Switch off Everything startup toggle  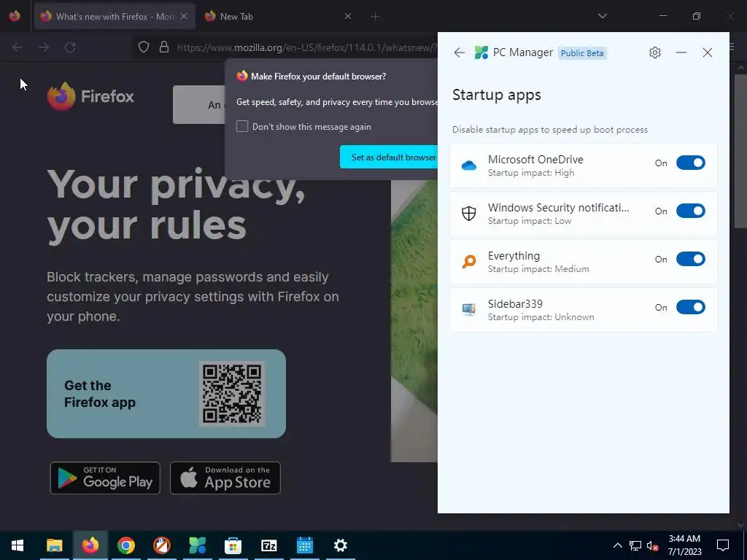[x=690, y=259]
